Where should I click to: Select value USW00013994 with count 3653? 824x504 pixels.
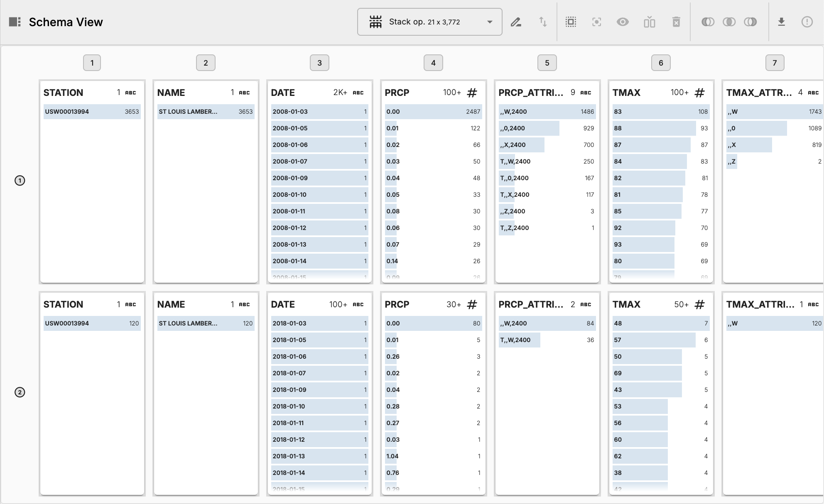(92, 112)
